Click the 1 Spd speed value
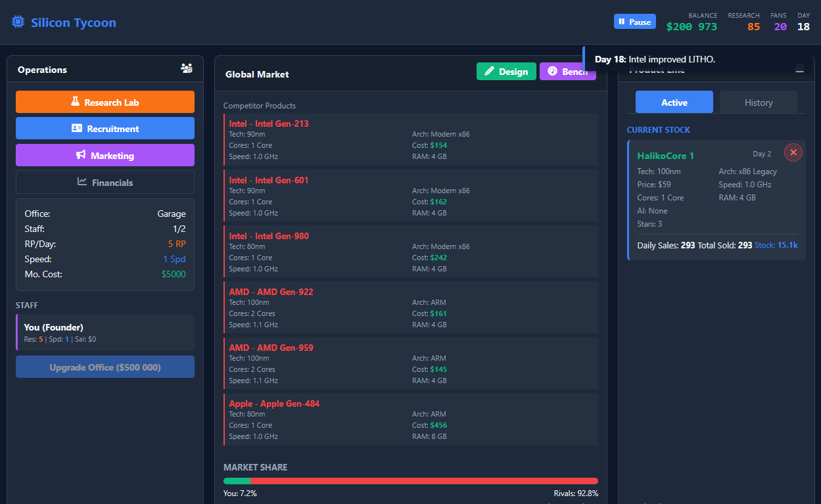 click(174, 259)
